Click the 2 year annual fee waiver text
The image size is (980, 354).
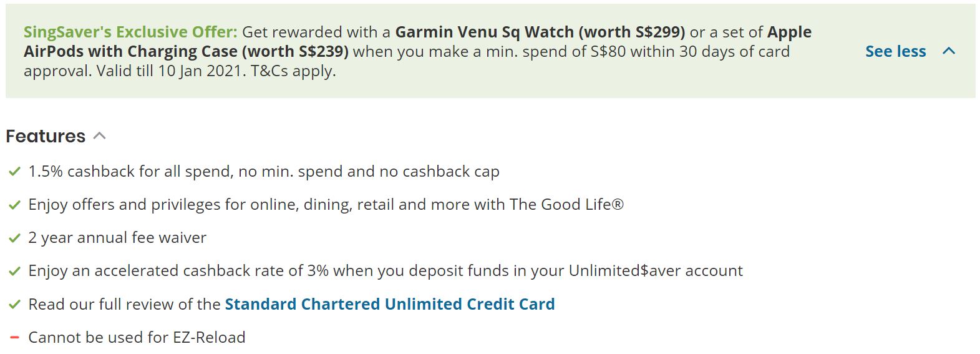(117, 238)
